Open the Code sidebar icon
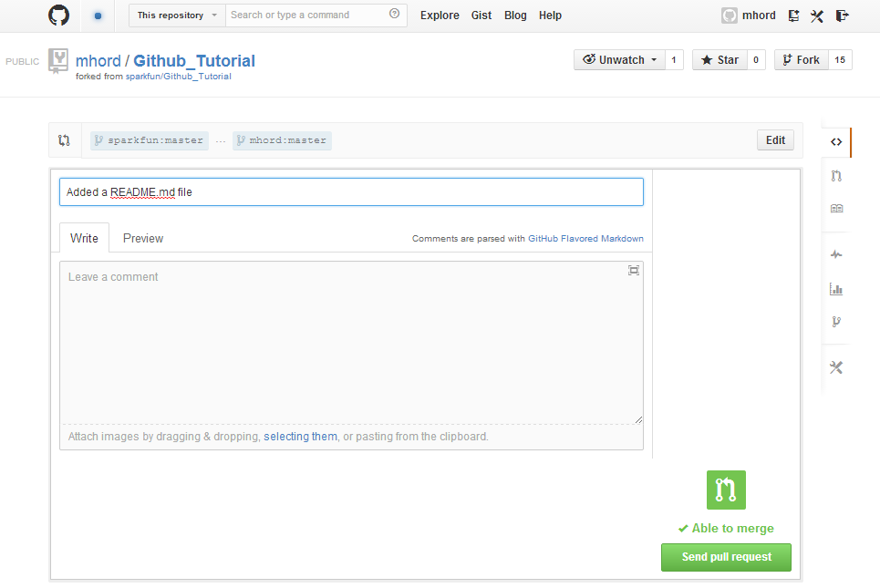880x588 pixels. 836,142
